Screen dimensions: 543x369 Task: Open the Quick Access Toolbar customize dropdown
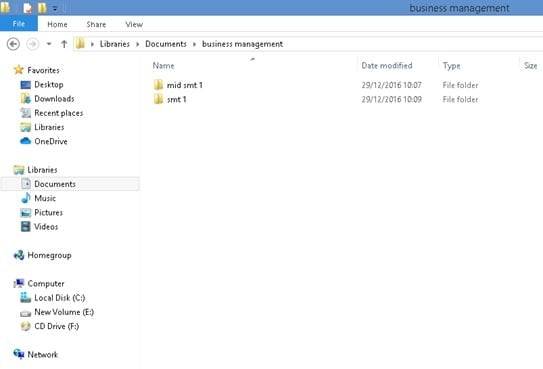(55, 9)
